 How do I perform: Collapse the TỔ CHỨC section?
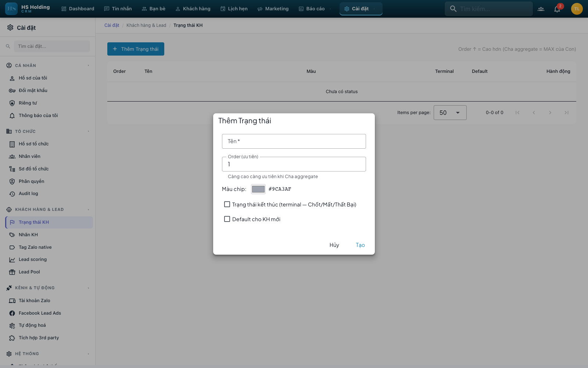tap(89, 131)
